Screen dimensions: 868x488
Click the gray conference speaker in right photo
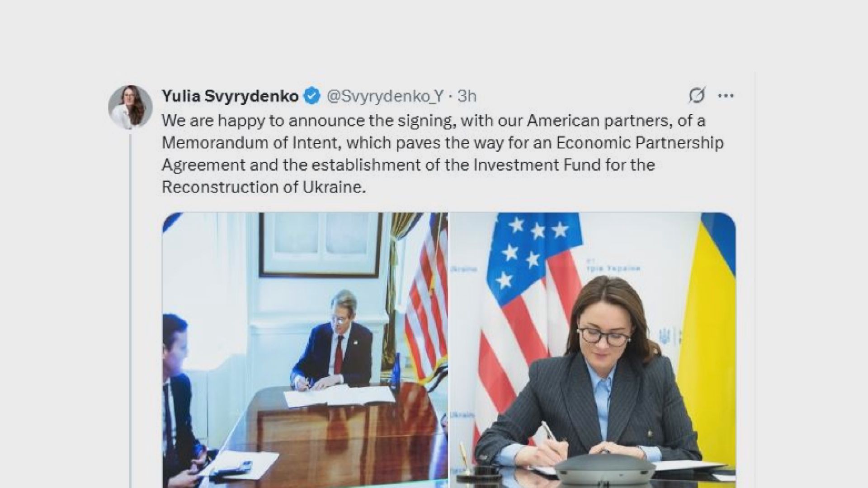(605, 469)
